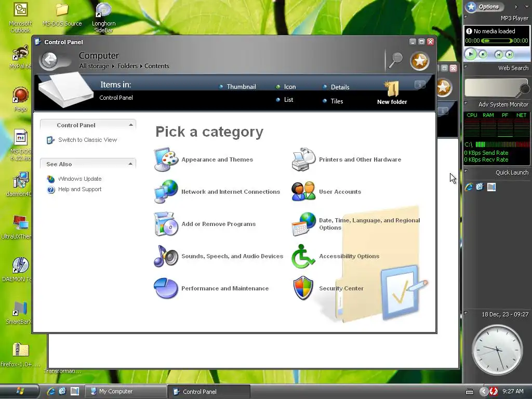The width and height of the screenshot is (532, 399).
Task: Open Security Center shield icon
Action: [303, 288]
